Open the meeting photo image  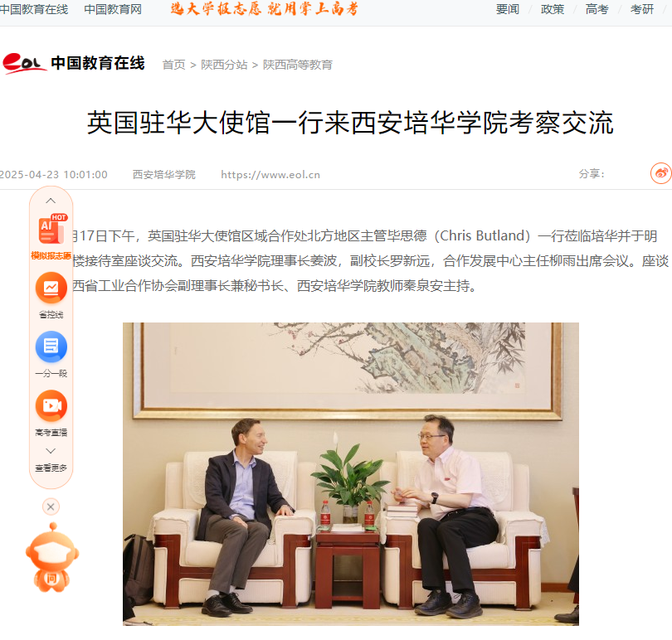point(351,474)
